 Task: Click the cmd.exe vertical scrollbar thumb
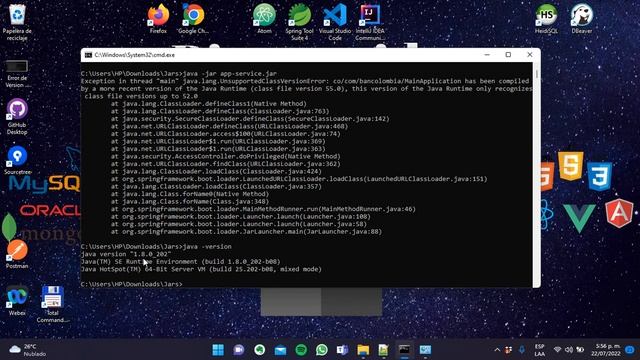[x=536, y=74]
